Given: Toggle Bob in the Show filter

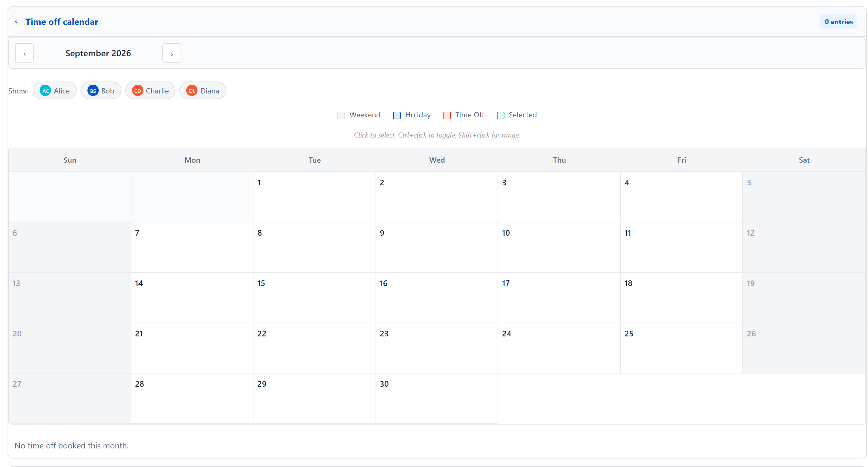Looking at the screenshot, I should 101,91.
